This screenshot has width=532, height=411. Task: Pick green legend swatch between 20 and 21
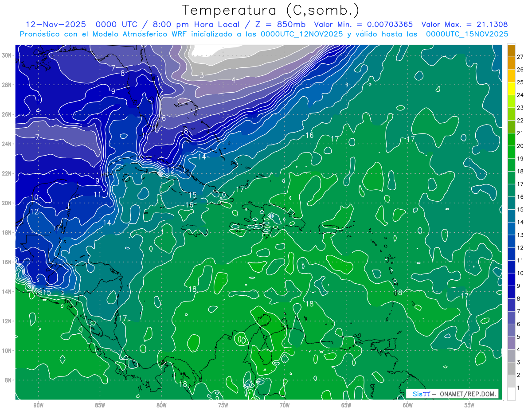coord(511,140)
